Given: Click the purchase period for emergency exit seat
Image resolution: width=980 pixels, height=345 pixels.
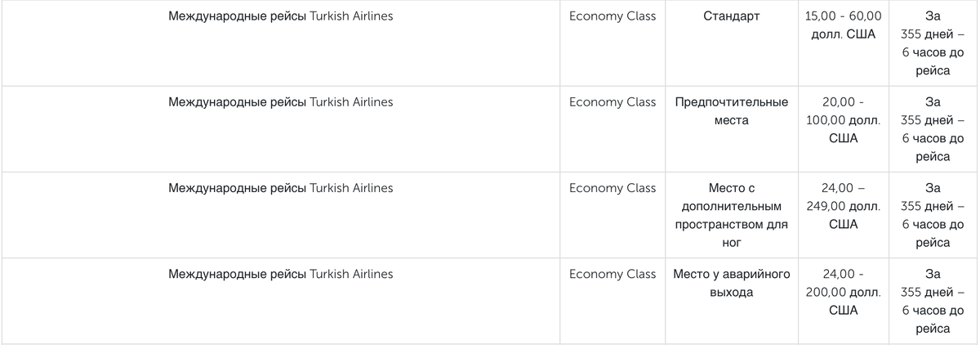Looking at the screenshot, I should (x=933, y=301).
